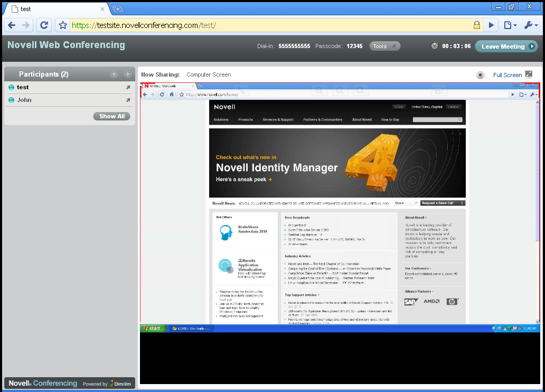Click 'Here's a sneak peek' banner link
The image size is (545, 392).
click(244, 180)
